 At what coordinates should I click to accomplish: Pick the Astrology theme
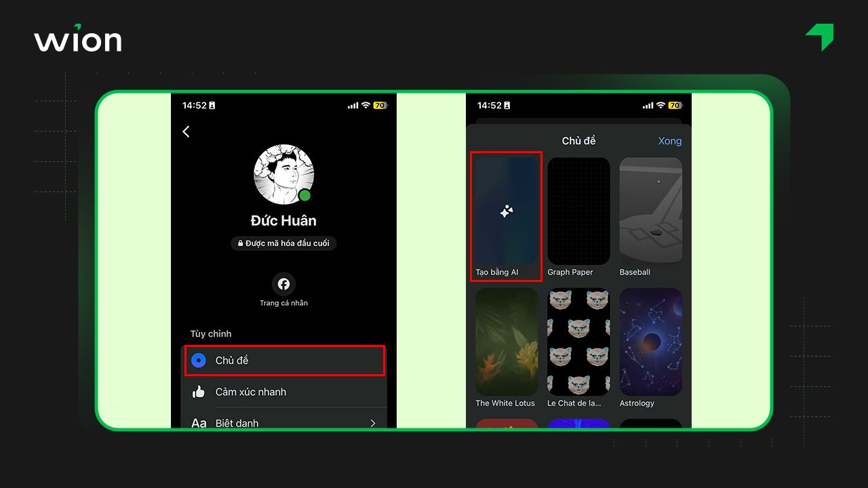[x=650, y=342]
